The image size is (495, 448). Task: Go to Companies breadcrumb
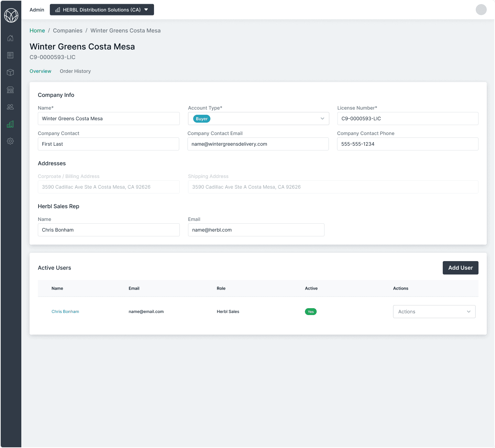[x=68, y=31]
